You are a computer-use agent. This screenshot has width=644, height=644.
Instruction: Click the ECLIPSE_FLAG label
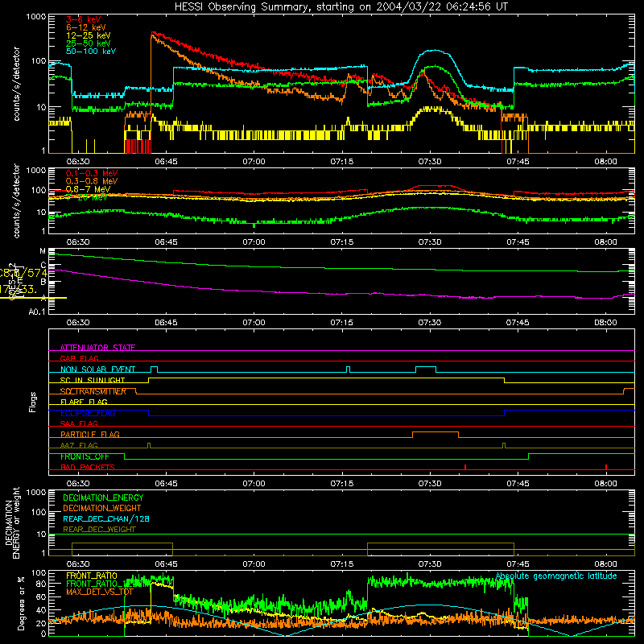coord(88,413)
